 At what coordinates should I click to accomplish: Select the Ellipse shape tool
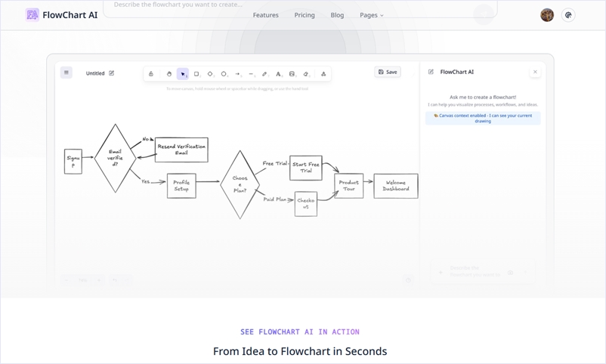[224, 74]
